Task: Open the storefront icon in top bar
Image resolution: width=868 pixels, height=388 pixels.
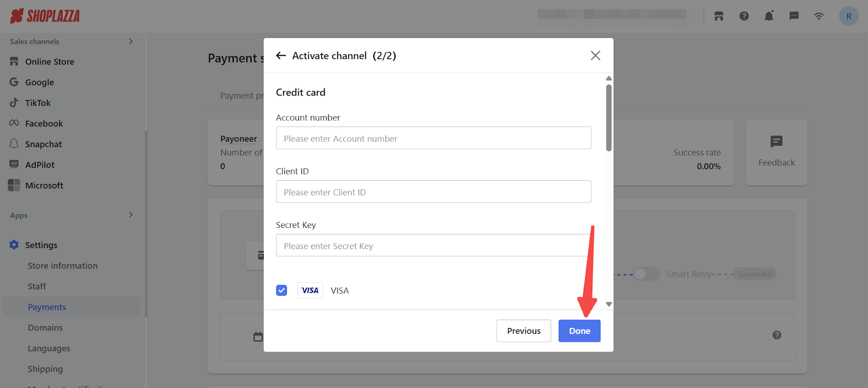Action: pyautogui.click(x=719, y=16)
